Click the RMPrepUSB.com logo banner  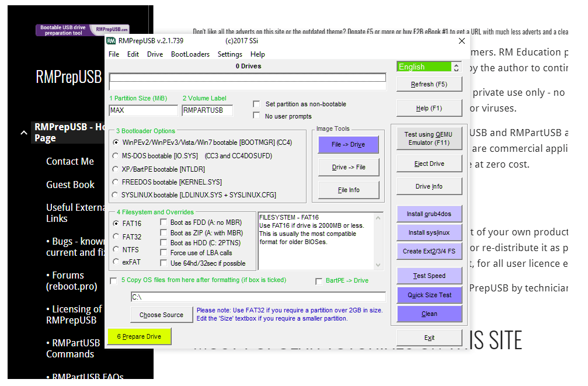pos(82,30)
